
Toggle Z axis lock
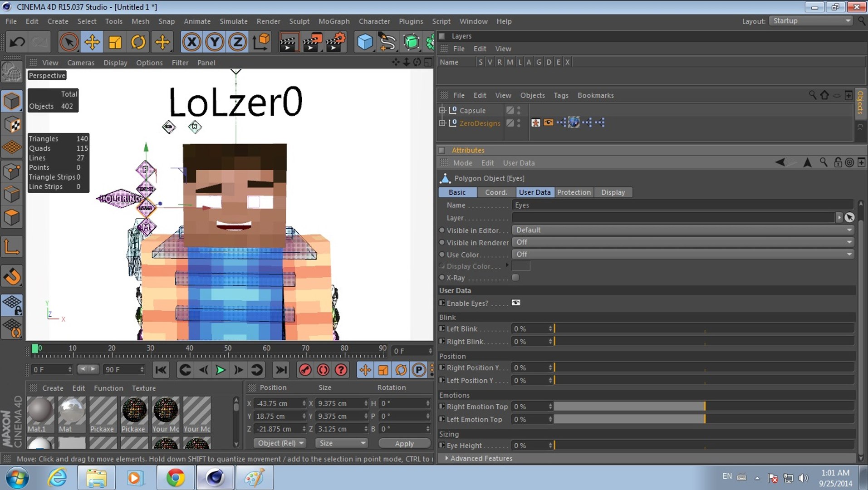[237, 42]
